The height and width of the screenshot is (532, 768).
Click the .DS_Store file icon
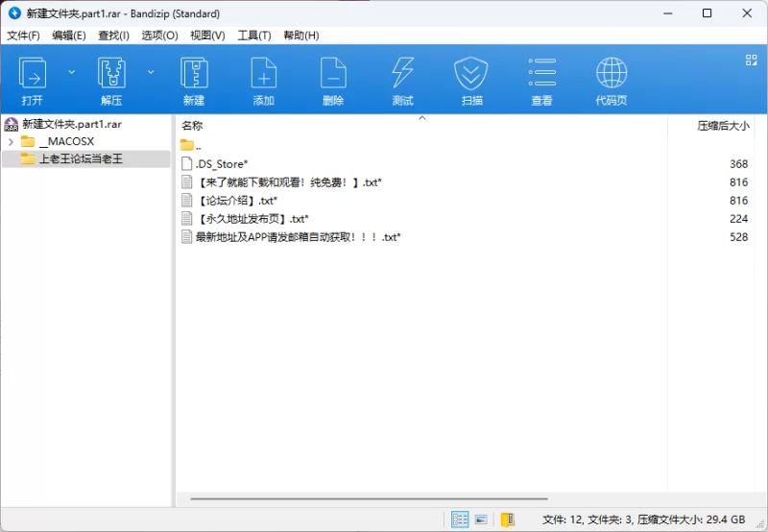click(x=186, y=163)
